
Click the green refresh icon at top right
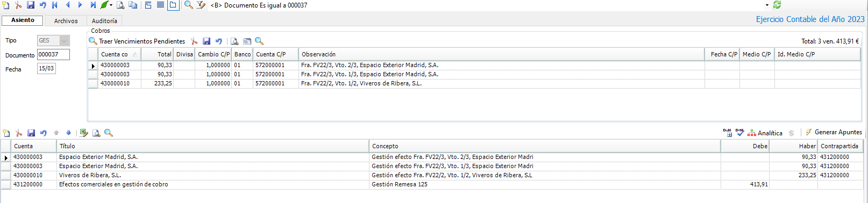[777, 5]
